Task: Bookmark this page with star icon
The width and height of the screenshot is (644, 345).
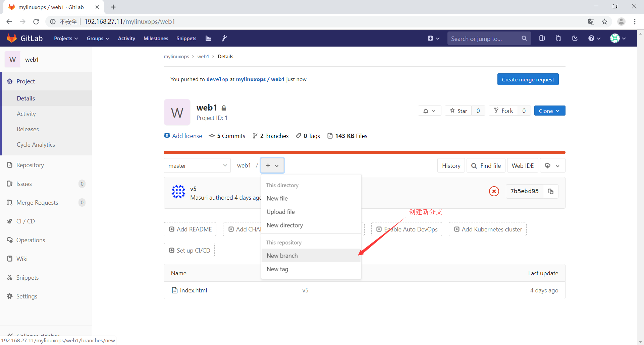Action: pyautogui.click(x=604, y=21)
